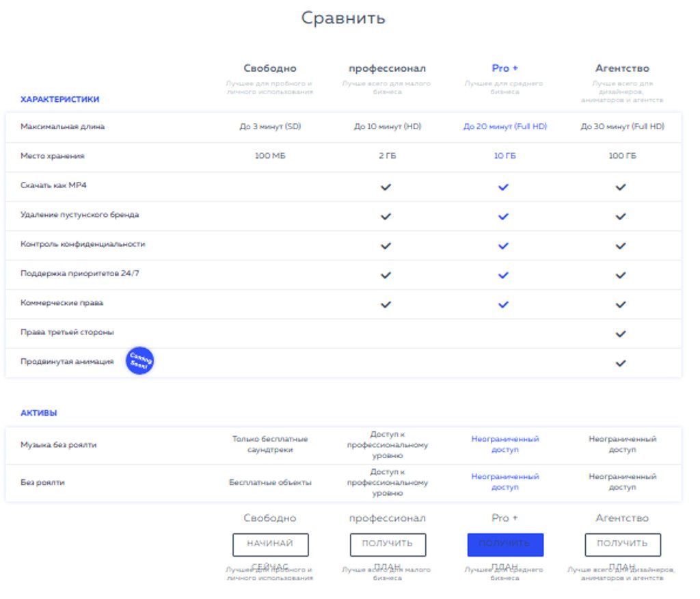Image resolution: width=700 pixels, height=599 pixels.
Task: Click the Музыка без роялти row label
Action: pos(58,445)
